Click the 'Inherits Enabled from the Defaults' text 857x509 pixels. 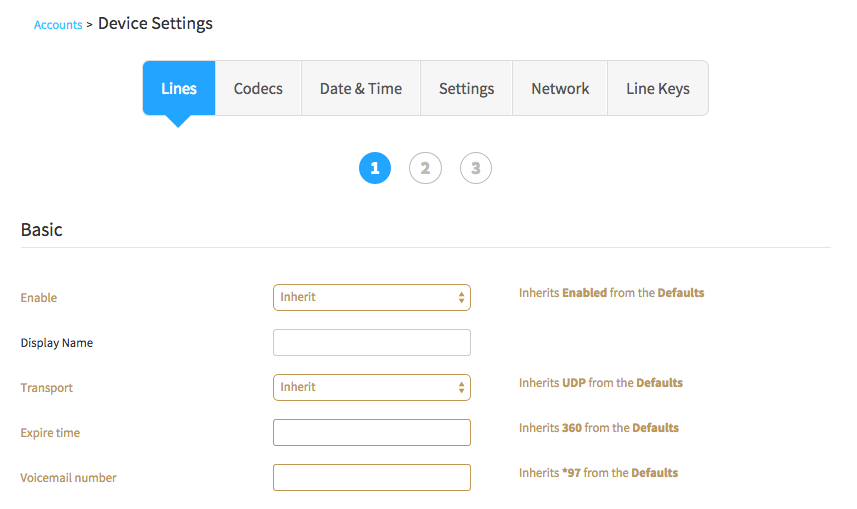pyautogui.click(x=612, y=292)
